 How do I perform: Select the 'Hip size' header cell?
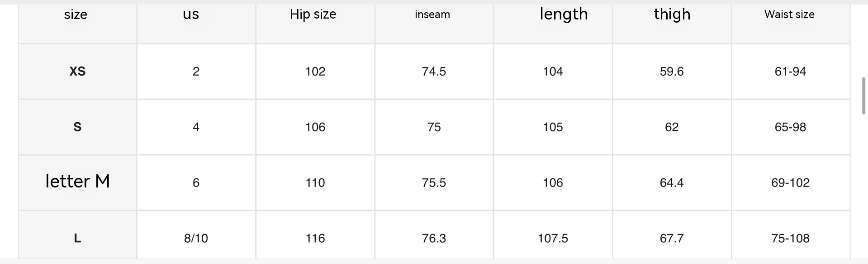(313, 15)
